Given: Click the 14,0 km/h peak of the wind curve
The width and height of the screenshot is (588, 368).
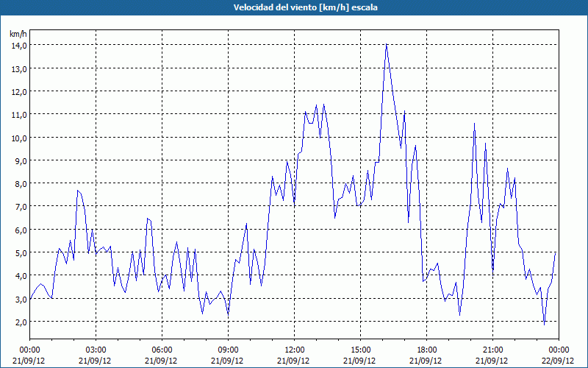Looking at the screenshot, I should click(x=387, y=45).
